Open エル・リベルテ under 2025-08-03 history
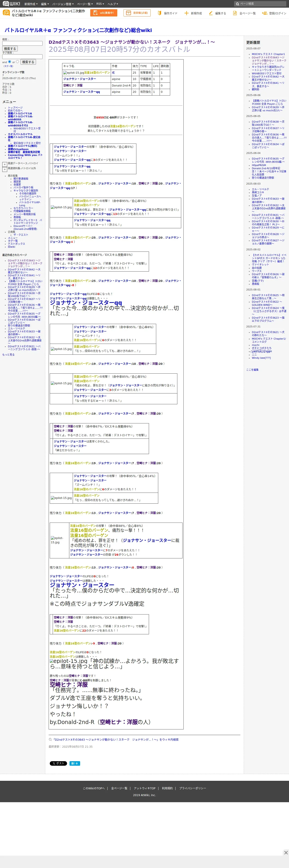This screenshot has width=289, height=868. coord(260,189)
